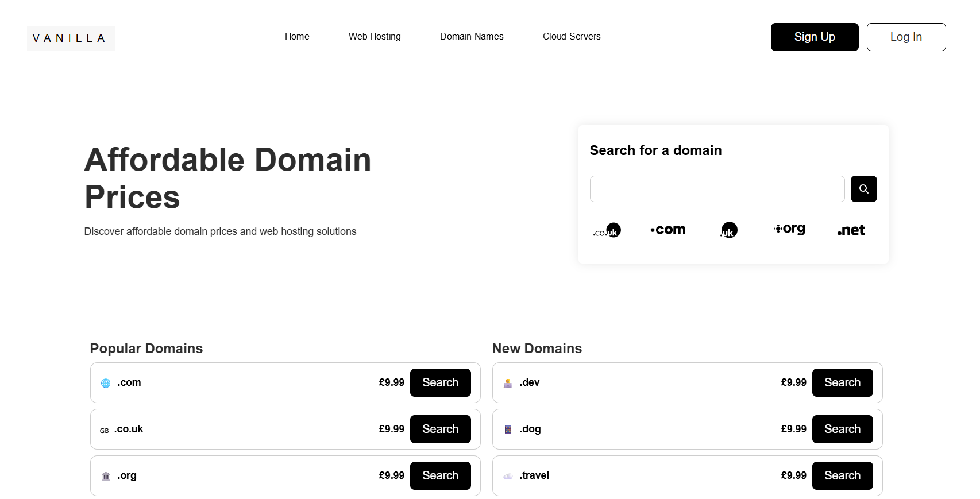Open the Home menu item
Image resolution: width=980 pixels, height=499 pixels.
(x=297, y=37)
